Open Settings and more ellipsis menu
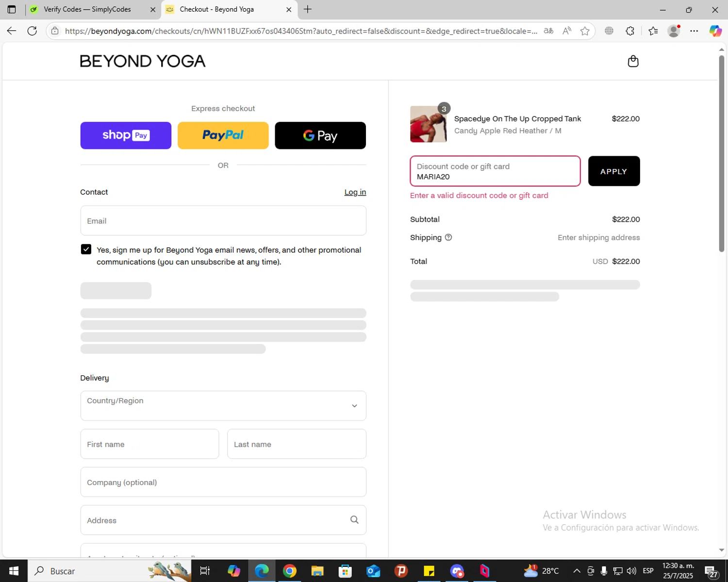The height and width of the screenshot is (582, 728). point(694,31)
